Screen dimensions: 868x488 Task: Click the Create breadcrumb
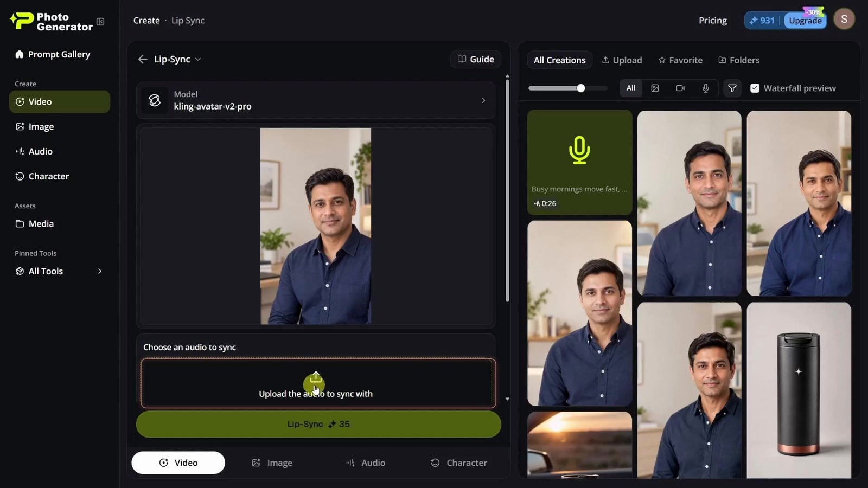click(146, 21)
